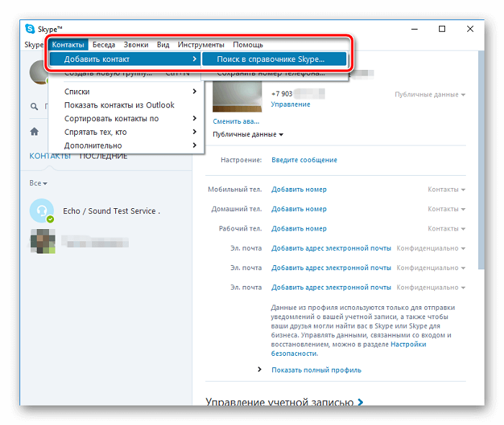Expand Спрятать тех, кто submenu
This screenshot has height=425, width=504.
[126, 132]
